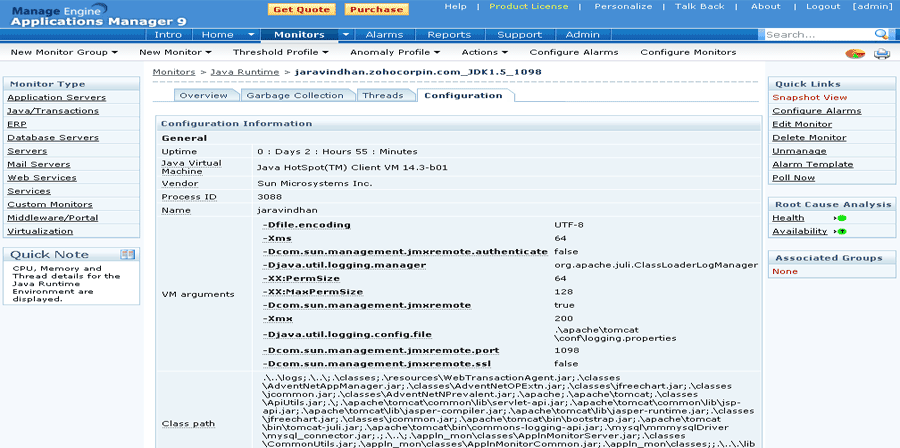Click the ManageEngine Applications Manager logo
Viewport: 900px width, 448px height.
click(x=98, y=15)
